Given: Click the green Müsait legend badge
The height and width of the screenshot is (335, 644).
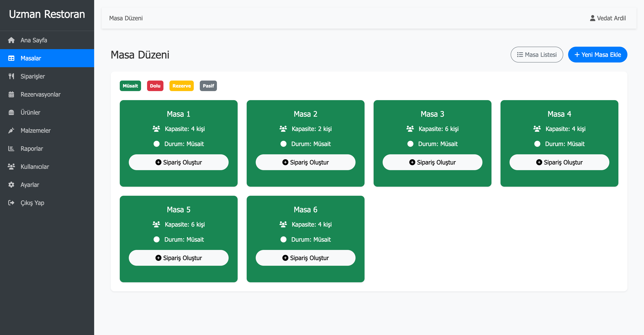Looking at the screenshot, I should tap(130, 86).
